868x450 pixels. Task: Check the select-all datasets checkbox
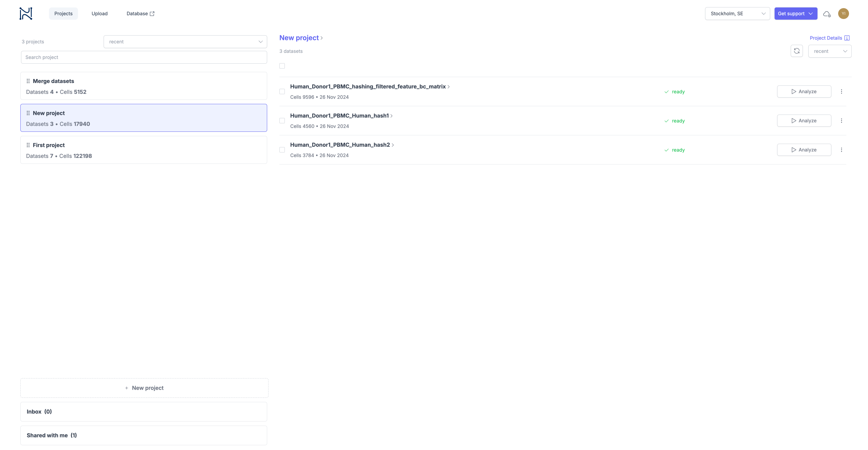pyautogui.click(x=282, y=66)
